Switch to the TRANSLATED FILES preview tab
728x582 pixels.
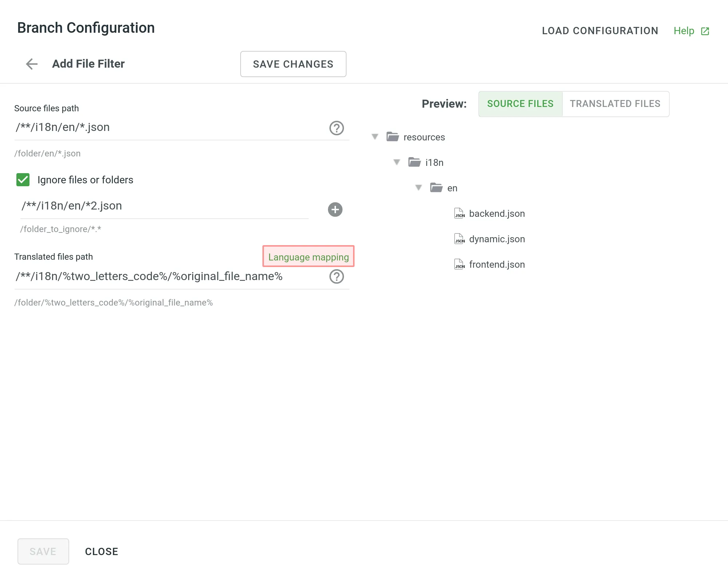[x=615, y=103]
